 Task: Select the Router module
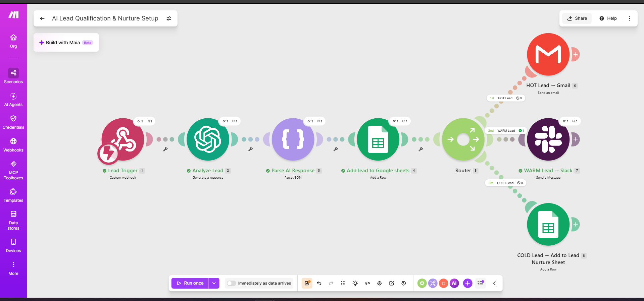463,139
